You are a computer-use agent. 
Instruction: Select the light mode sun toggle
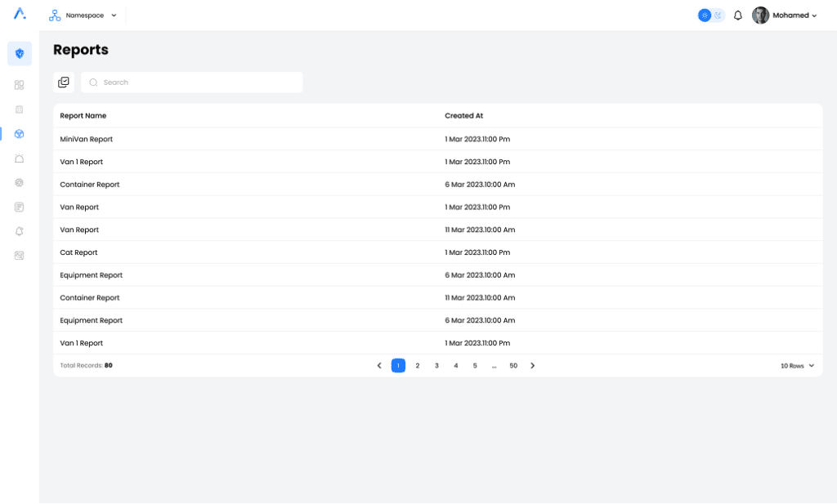[x=705, y=16]
